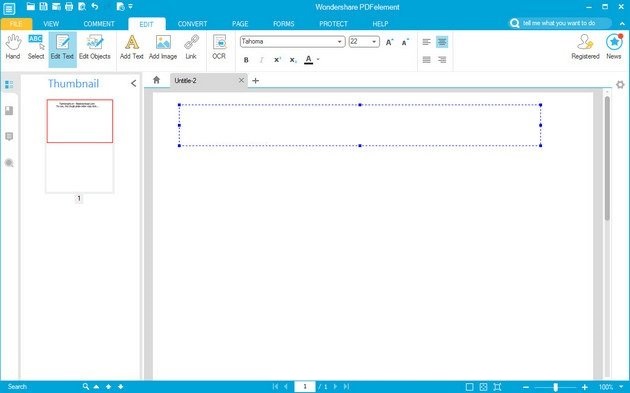Close the Untitle-2 tab
Image resolution: width=630 pixels, height=393 pixels.
click(x=241, y=80)
